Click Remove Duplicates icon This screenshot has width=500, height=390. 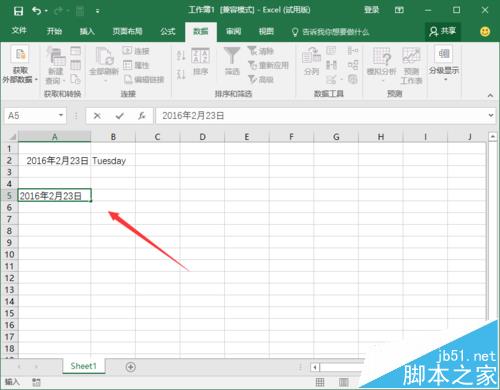(x=331, y=65)
